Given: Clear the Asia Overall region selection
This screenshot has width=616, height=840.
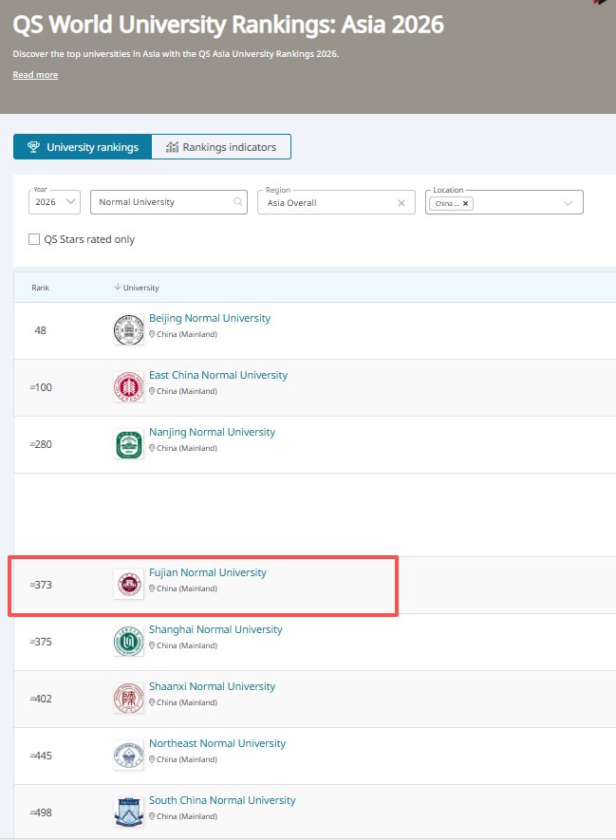Looking at the screenshot, I should tap(401, 203).
